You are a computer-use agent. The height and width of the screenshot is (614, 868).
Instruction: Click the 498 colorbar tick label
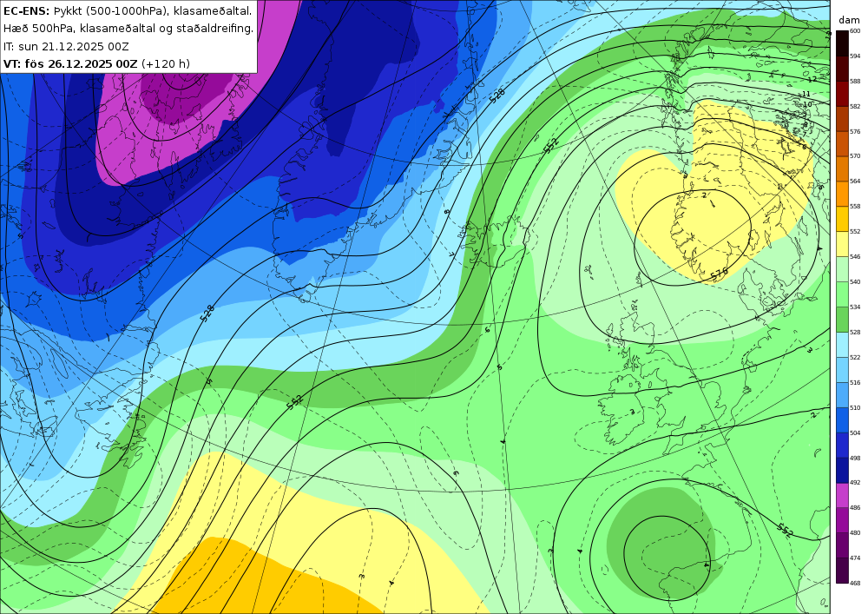point(855,458)
